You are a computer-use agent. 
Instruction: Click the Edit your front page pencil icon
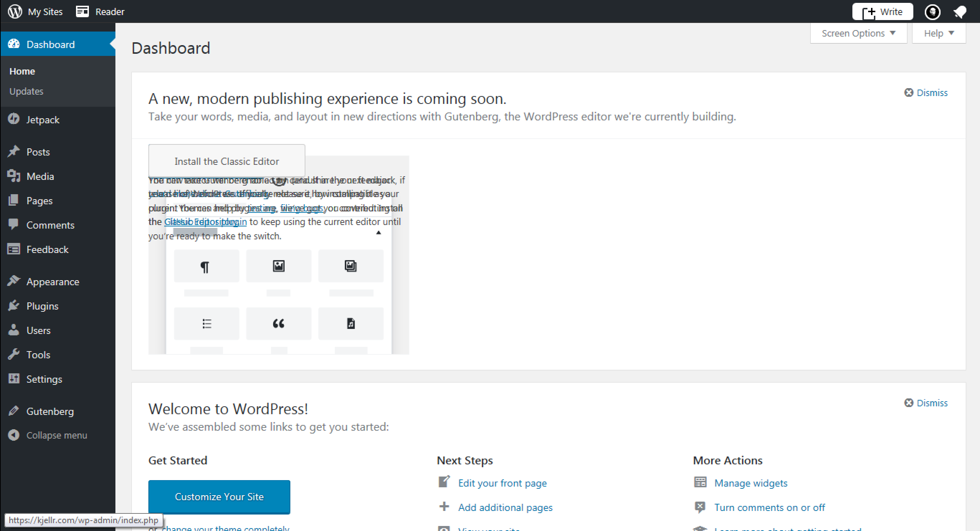(444, 482)
